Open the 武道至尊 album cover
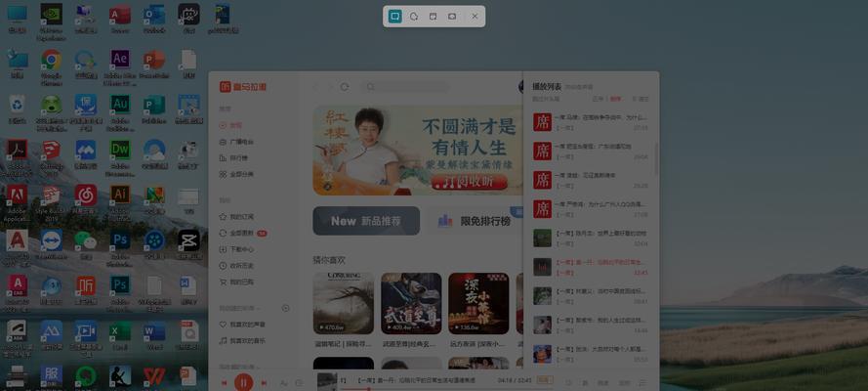The image size is (868, 391). coord(411,303)
